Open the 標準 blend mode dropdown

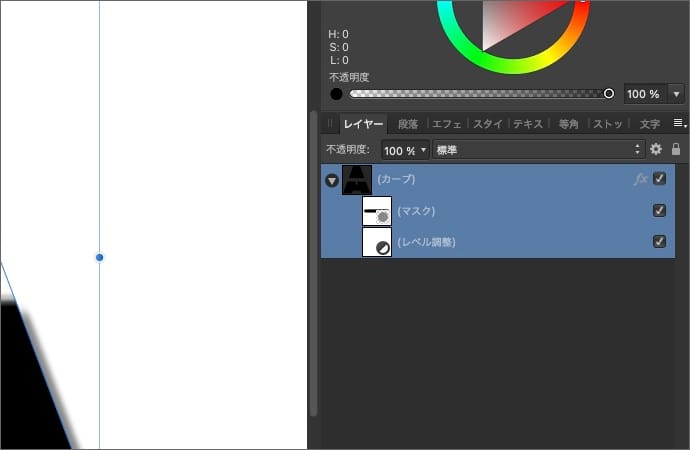(538, 149)
